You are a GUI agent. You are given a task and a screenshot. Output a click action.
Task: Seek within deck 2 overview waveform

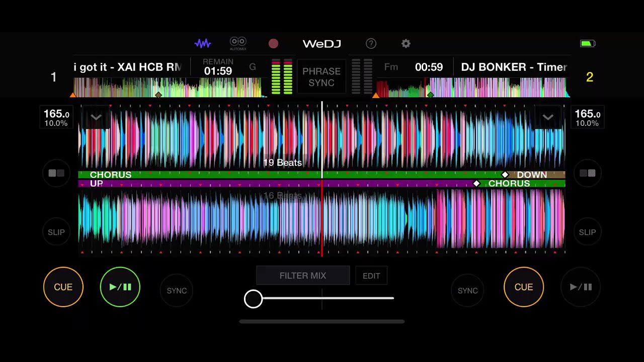(473, 87)
